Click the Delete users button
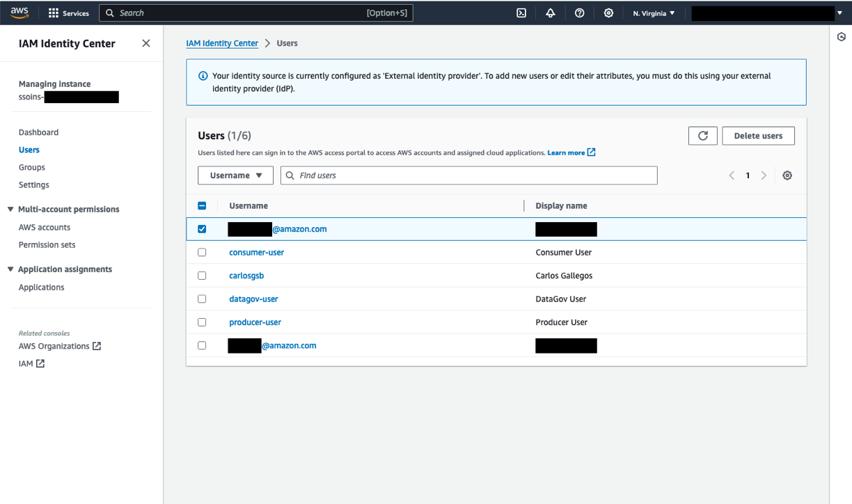This screenshot has width=852, height=504. point(758,135)
